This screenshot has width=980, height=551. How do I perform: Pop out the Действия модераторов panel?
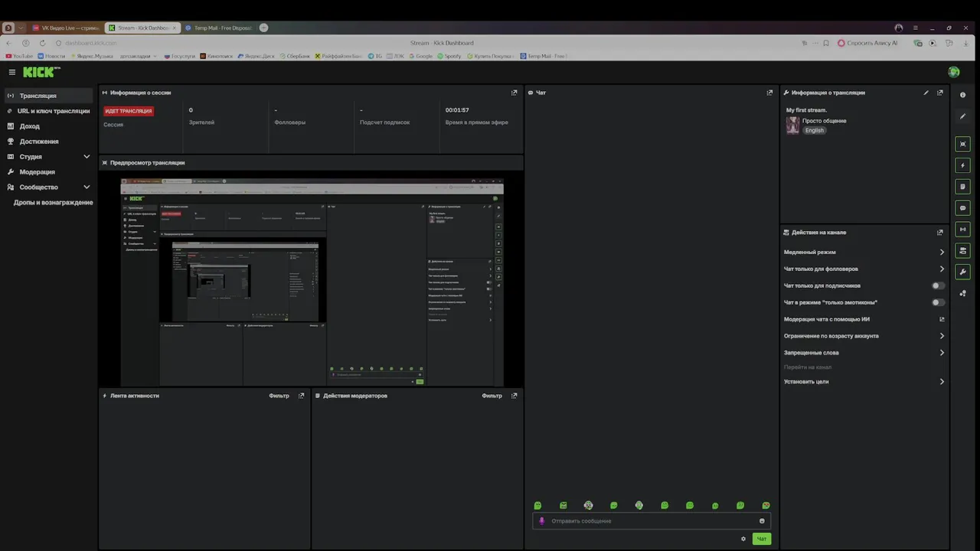(x=514, y=396)
